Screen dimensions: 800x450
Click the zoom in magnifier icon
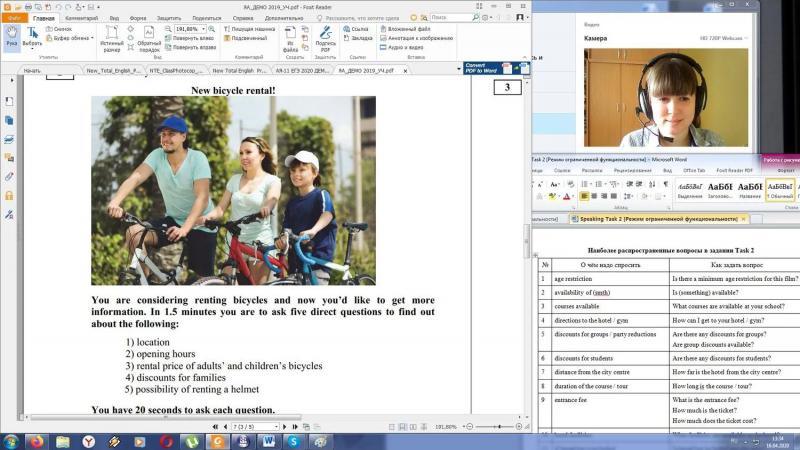point(211,29)
